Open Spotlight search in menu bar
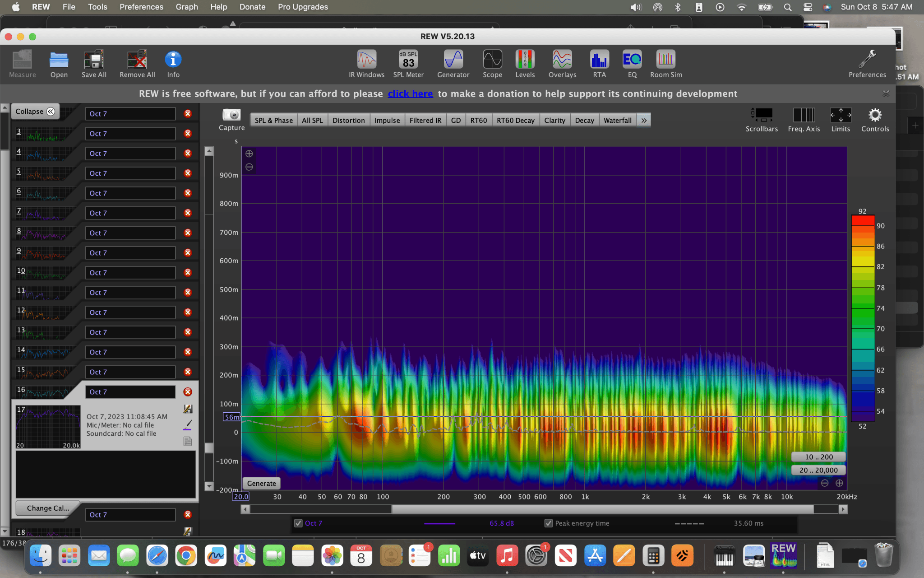 (x=788, y=7)
